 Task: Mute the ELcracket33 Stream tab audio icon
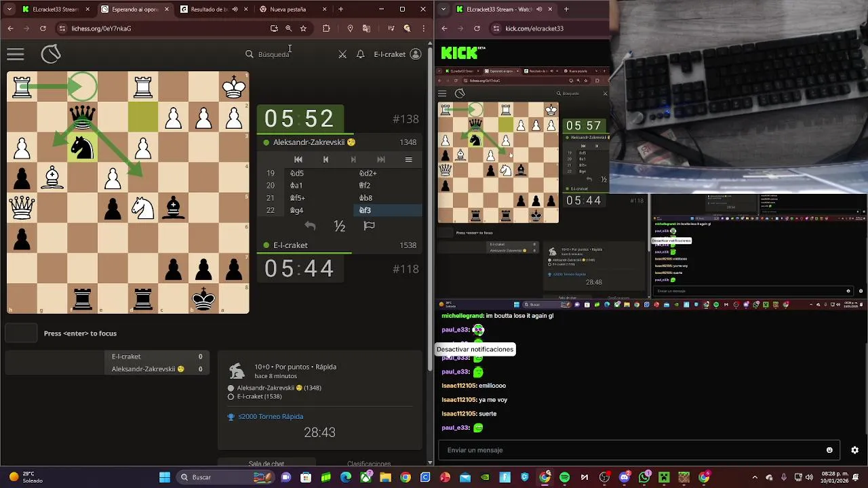(x=539, y=9)
